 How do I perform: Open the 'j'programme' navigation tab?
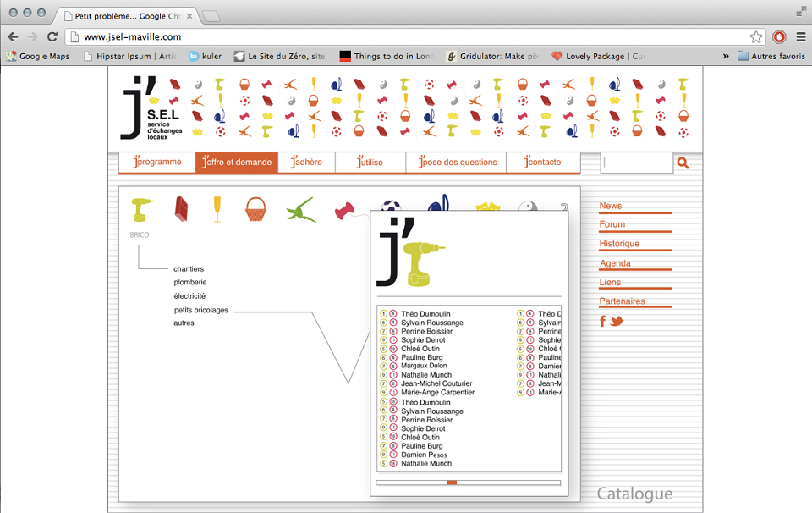157,162
